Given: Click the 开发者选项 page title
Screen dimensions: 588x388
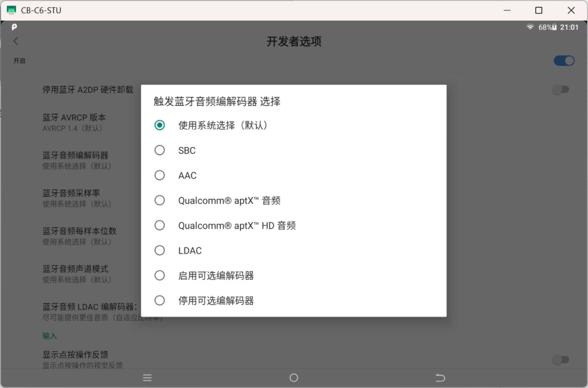Looking at the screenshot, I should click(294, 41).
